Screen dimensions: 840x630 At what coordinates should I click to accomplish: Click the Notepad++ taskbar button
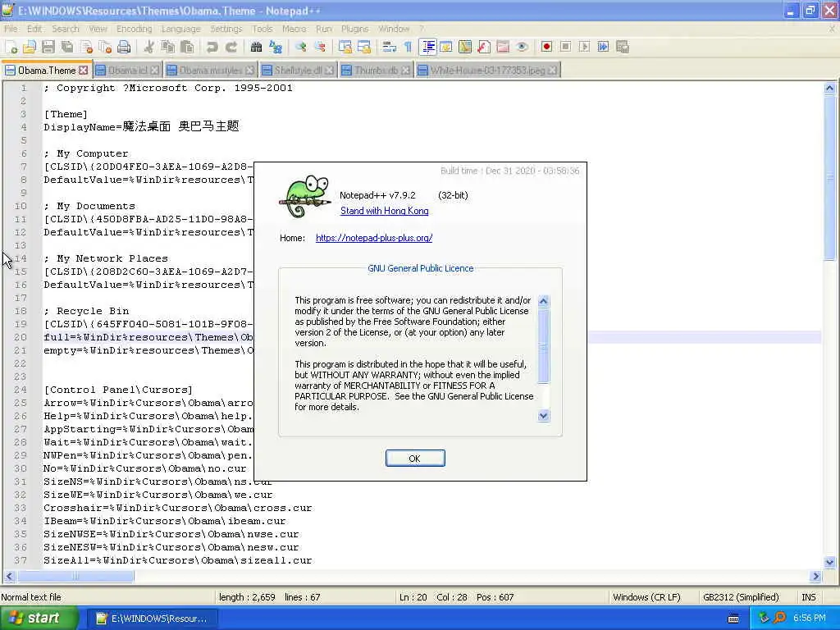coord(152,619)
